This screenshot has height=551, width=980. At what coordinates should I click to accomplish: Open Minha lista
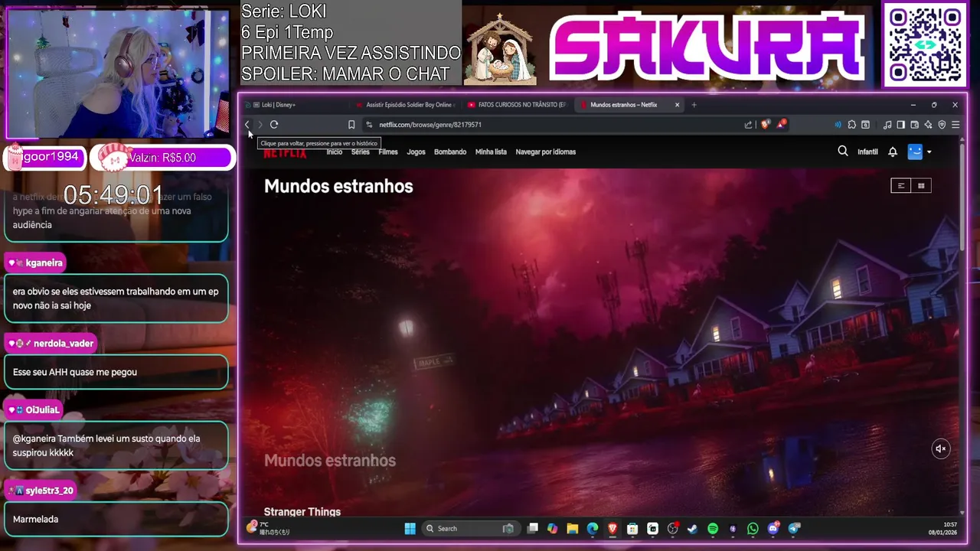point(491,152)
